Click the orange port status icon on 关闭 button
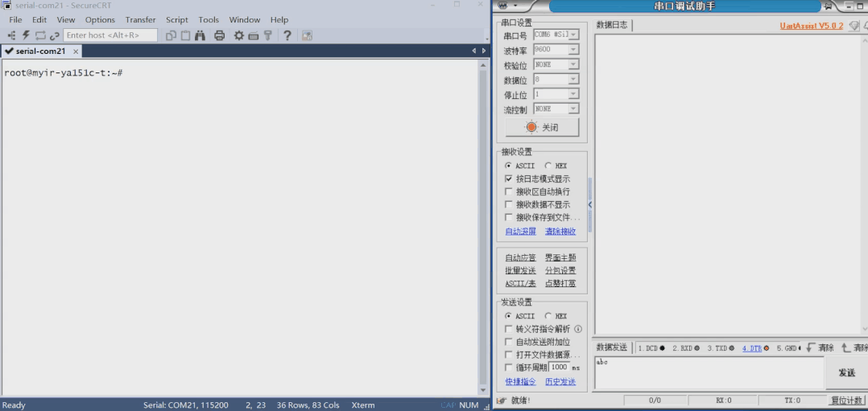Image resolution: width=868 pixels, height=411 pixels. [531, 127]
